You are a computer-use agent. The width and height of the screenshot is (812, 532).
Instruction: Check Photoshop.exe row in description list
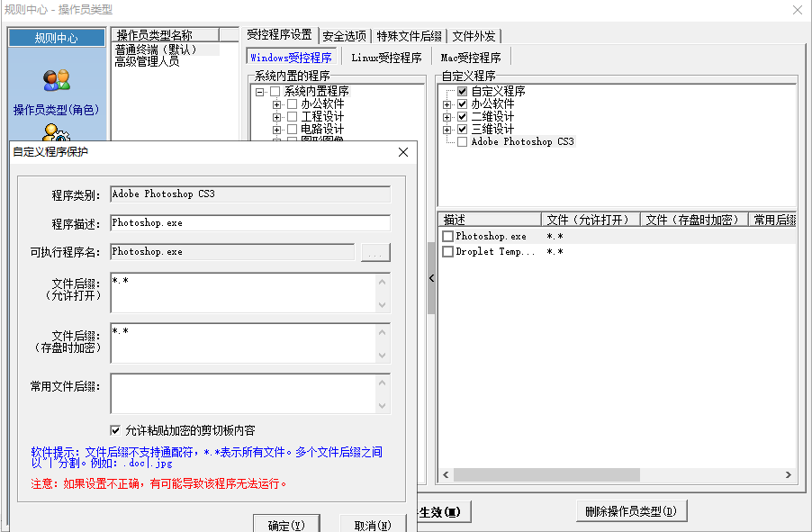448,236
